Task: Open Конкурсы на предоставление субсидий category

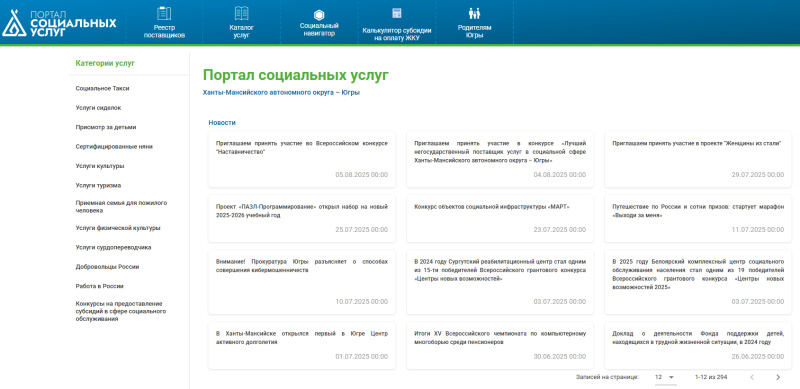Action: coord(121,311)
